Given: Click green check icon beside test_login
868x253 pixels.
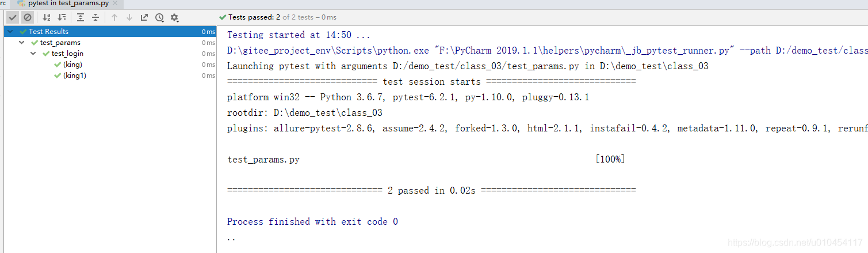Looking at the screenshot, I should coord(46,54).
